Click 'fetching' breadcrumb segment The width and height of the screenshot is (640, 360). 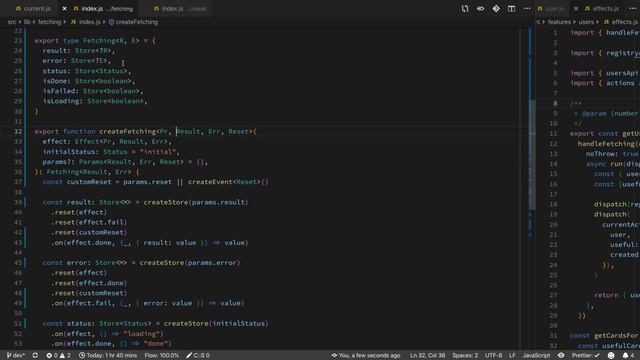click(49, 22)
